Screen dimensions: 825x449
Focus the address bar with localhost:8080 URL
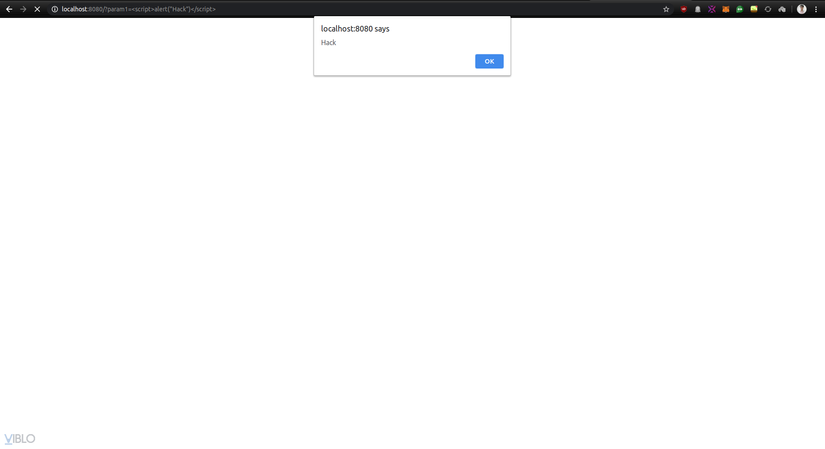[x=358, y=9]
